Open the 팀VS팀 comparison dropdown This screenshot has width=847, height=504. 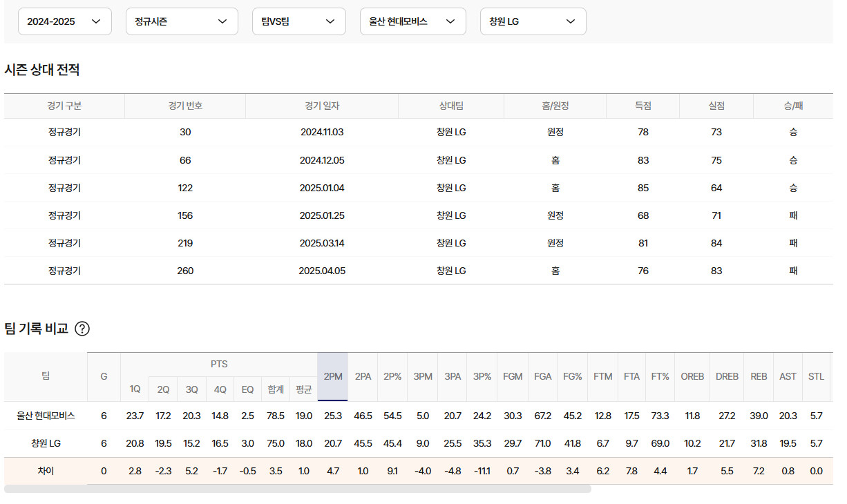[298, 21]
